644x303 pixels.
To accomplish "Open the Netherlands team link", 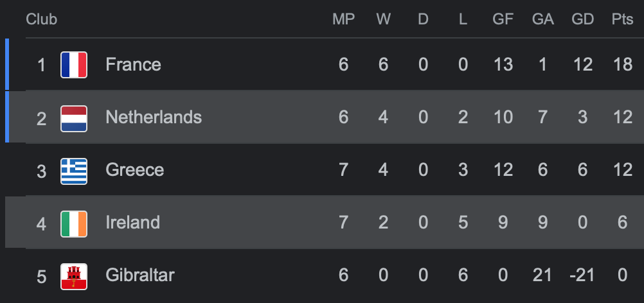I will (154, 117).
